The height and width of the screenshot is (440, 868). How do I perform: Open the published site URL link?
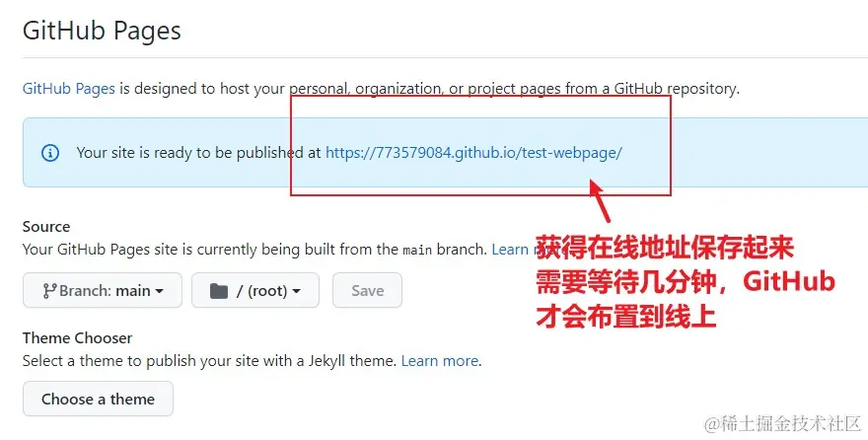click(473, 153)
